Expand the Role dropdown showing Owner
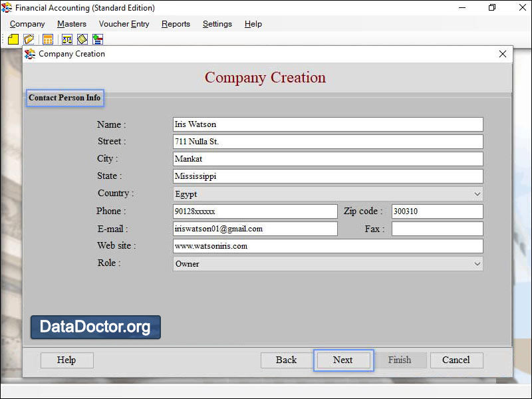 (x=477, y=264)
